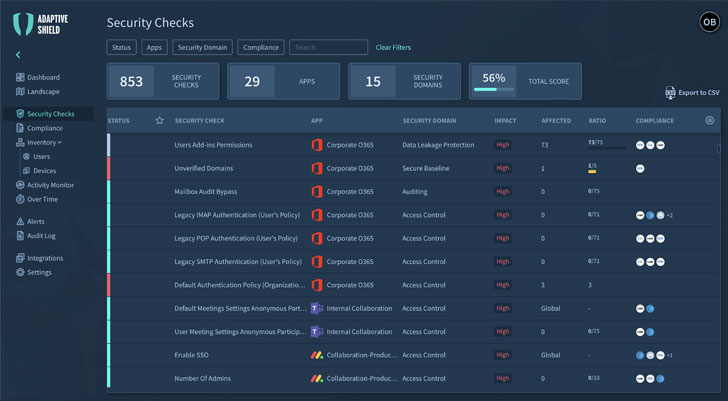Open the Compliance filter dropdown
The height and width of the screenshot is (401, 728).
[260, 47]
